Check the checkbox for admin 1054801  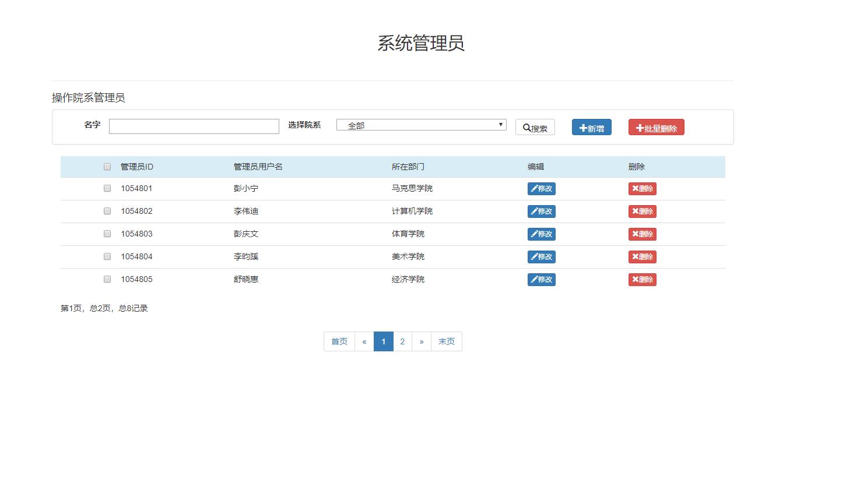[x=107, y=188]
